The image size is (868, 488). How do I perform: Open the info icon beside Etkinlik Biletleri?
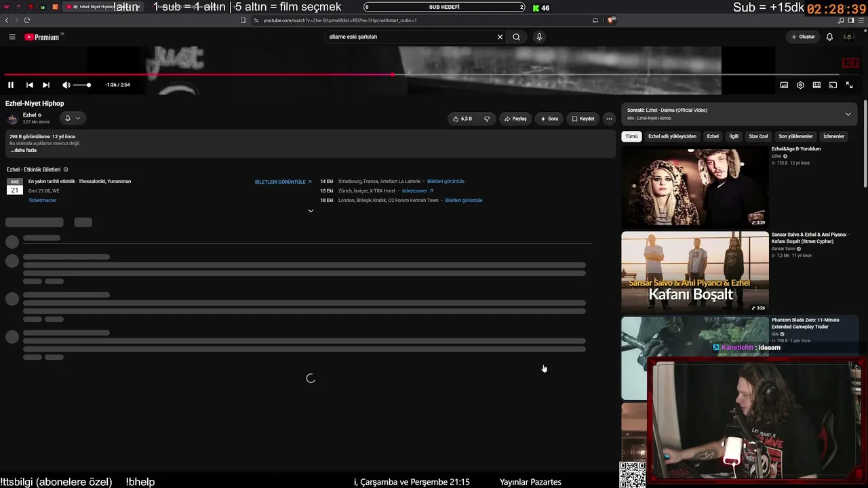pyautogui.click(x=66, y=169)
